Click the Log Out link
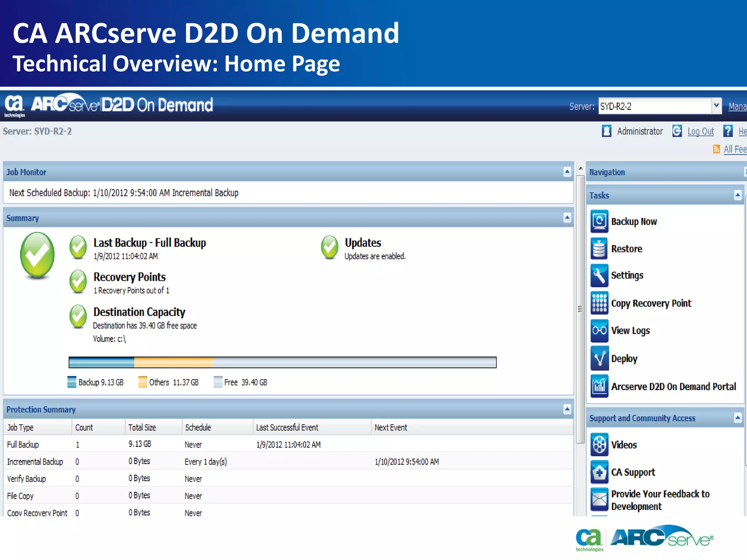The image size is (747, 560). (701, 131)
